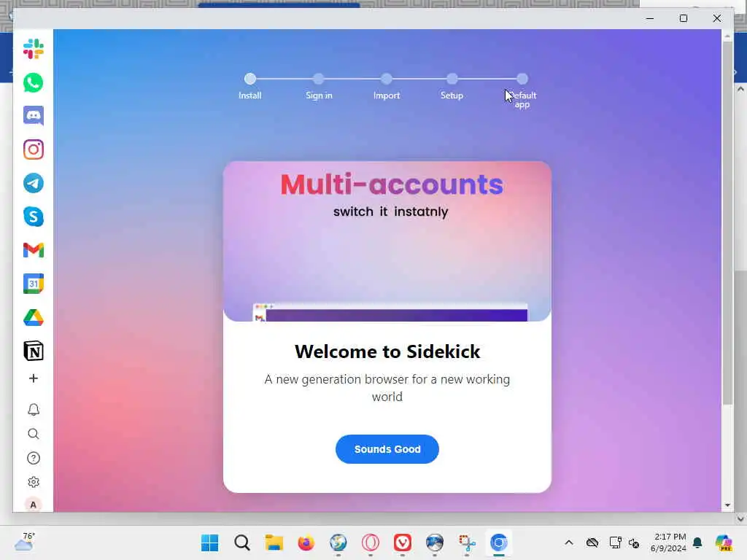Open File Explorer from taskbar

[274, 542]
